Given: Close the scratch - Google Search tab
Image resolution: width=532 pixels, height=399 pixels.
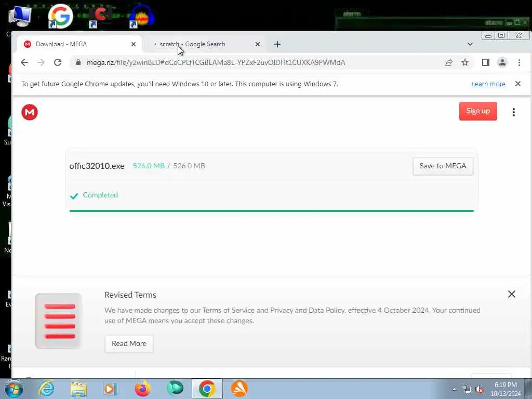Looking at the screenshot, I should (258, 44).
